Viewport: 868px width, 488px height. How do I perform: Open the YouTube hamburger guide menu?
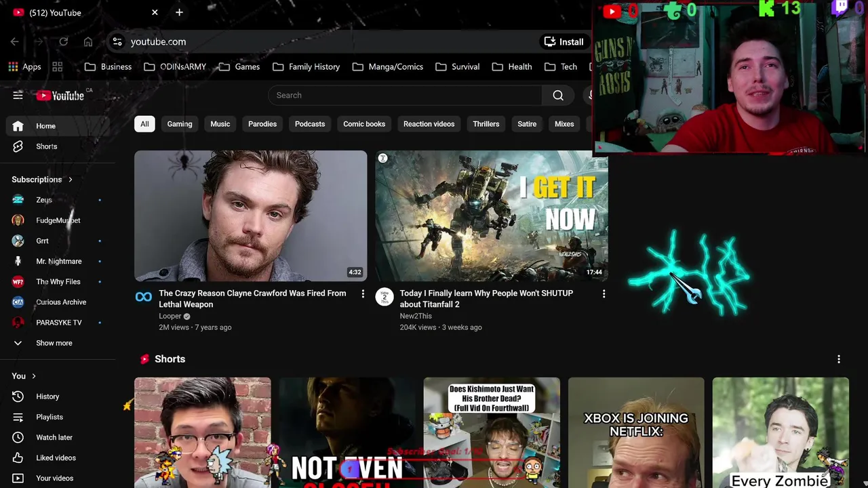coord(18,96)
